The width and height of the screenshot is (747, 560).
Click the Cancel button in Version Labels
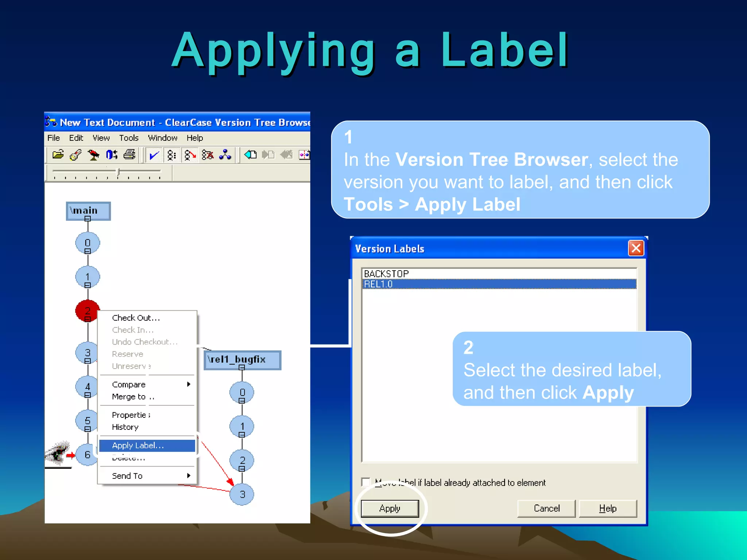546,508
